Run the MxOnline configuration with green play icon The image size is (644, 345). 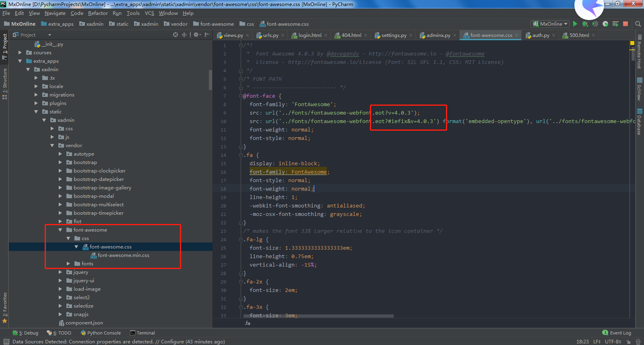(575, 24)
